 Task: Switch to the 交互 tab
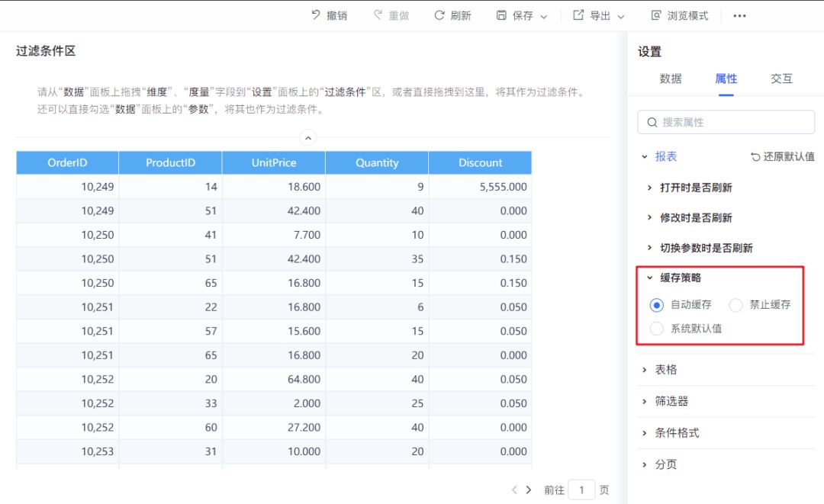coord(781,79)
